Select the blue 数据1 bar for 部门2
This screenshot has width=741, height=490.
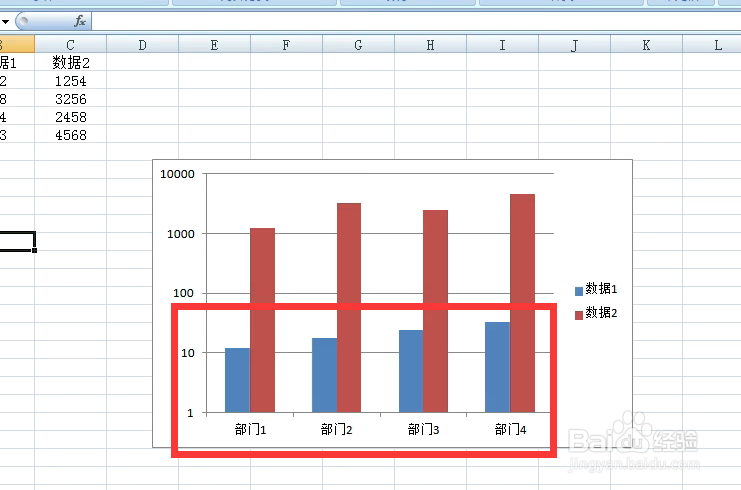pyautogui.click(x=324, y=375)
